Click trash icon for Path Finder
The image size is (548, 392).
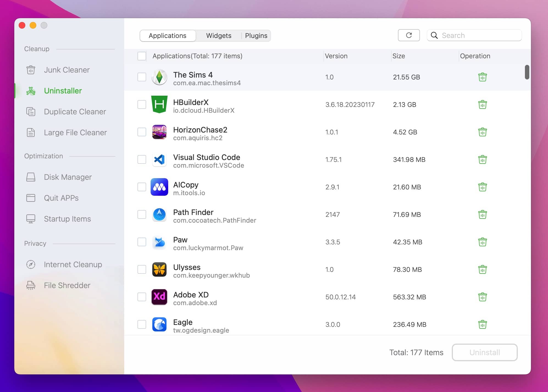pyautogui.click(x=482, y=214)
